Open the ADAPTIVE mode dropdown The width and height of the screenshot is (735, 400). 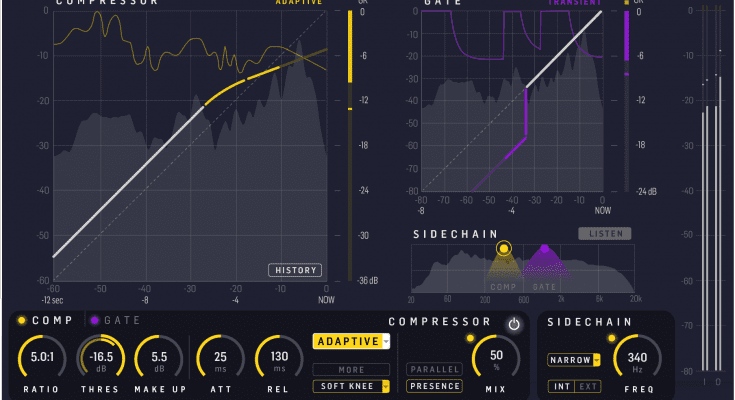(351, 342)
